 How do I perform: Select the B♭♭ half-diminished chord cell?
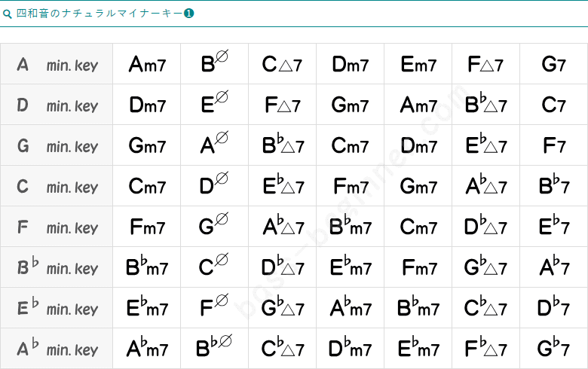[215, 349]
